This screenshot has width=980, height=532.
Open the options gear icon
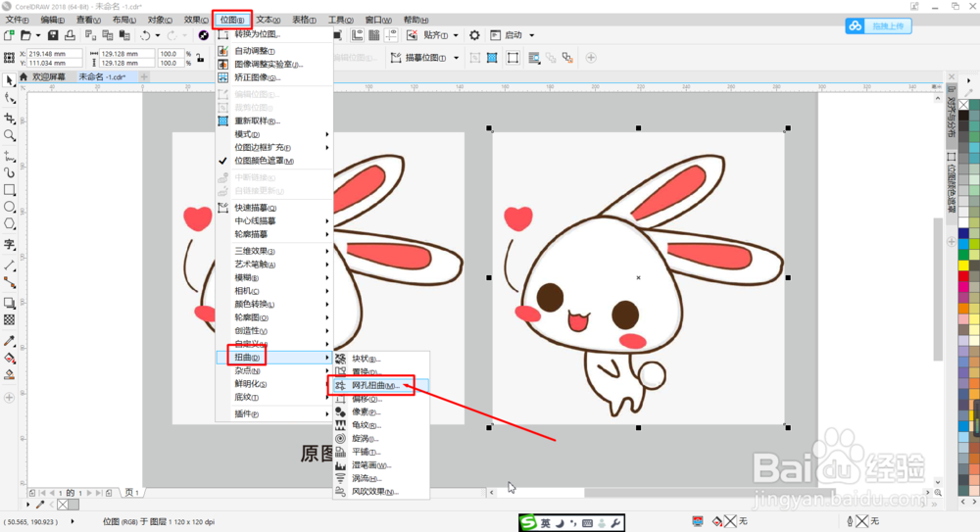click(474, 35)
